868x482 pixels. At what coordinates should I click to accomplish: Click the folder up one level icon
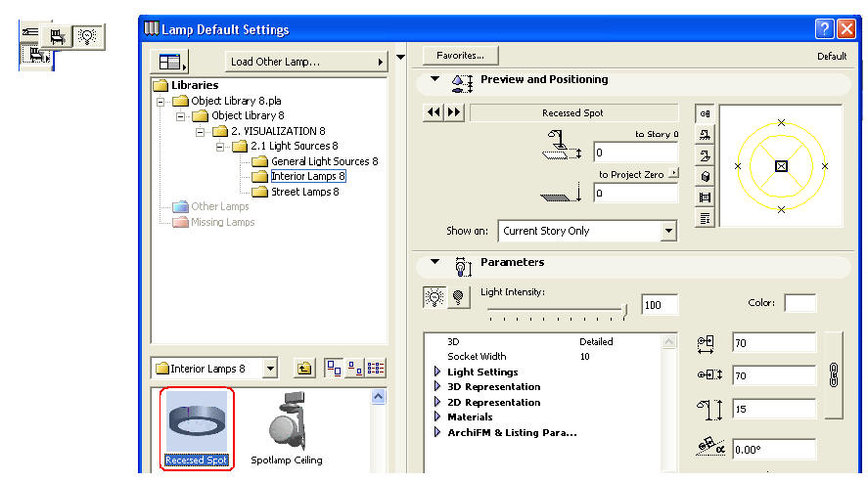304,369
